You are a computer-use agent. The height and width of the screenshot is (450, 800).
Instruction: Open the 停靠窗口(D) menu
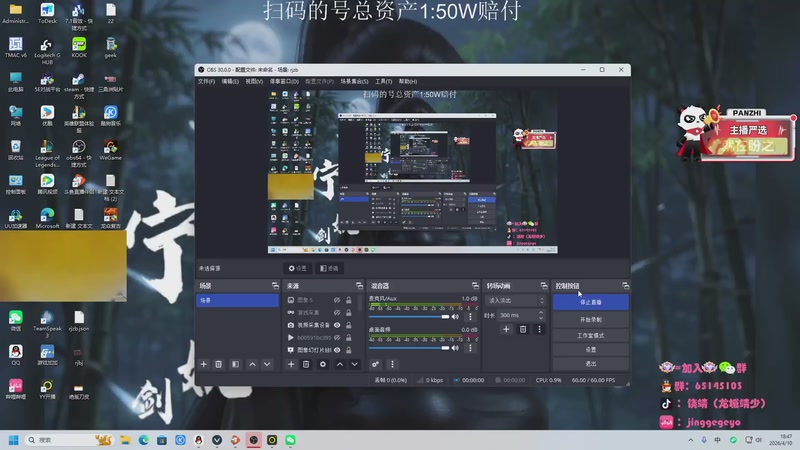pos(284,82)
